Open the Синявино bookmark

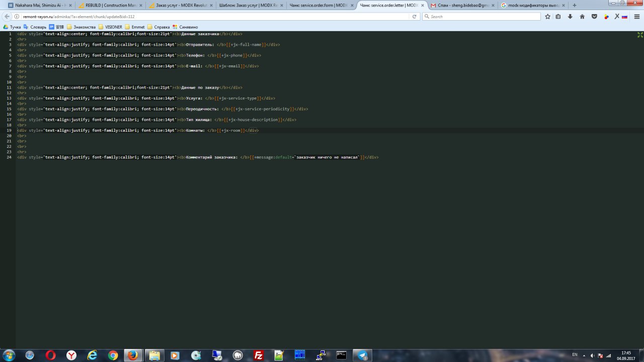tap(185, 27)
